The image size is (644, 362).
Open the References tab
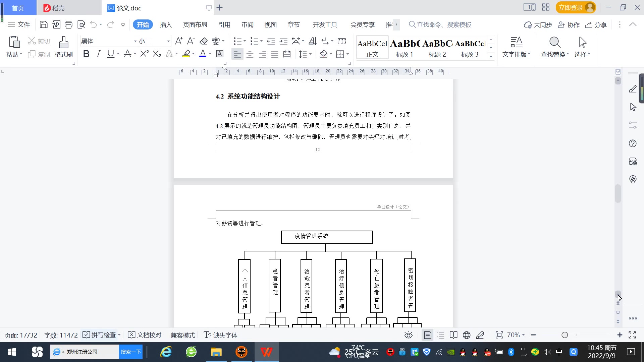[x=224, y=24]
